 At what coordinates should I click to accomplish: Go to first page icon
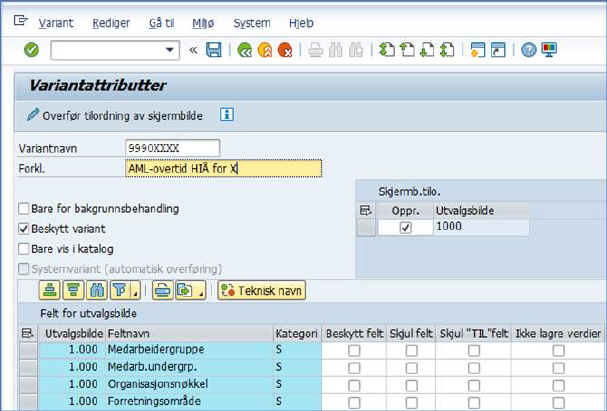pyautogui.click(x=387, y=50)
